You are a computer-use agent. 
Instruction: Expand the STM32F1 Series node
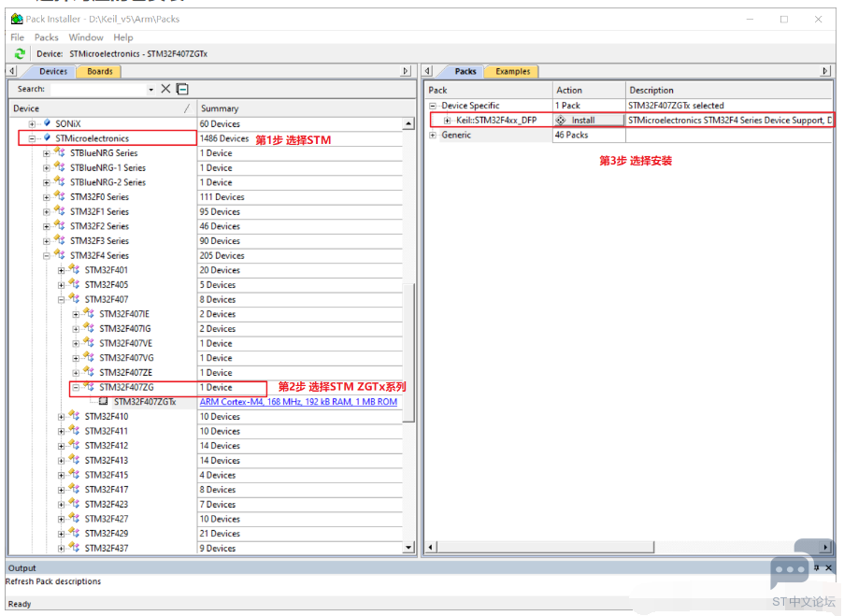tap(47, 211)
